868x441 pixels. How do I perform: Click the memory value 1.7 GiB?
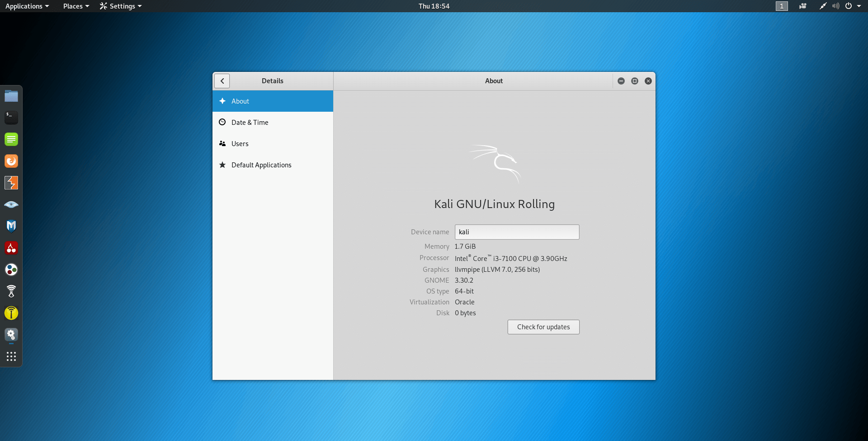pos(465,247)
